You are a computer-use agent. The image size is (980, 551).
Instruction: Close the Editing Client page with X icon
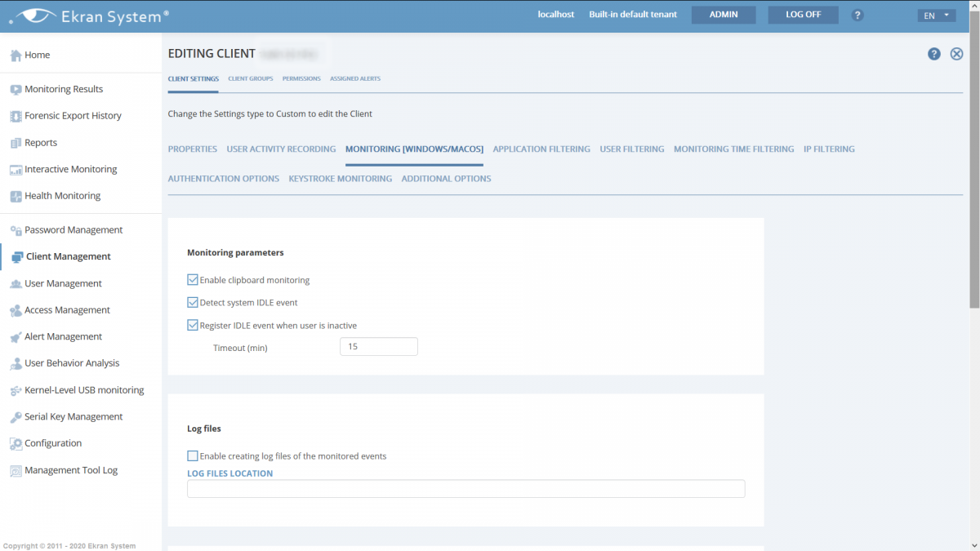coord(956,54)
